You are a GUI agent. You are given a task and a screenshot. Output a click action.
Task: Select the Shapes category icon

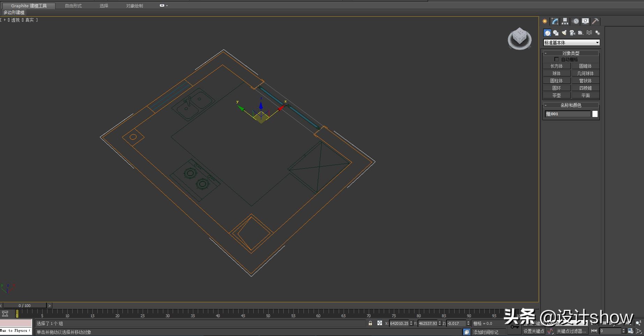click(x=556, y=33)
